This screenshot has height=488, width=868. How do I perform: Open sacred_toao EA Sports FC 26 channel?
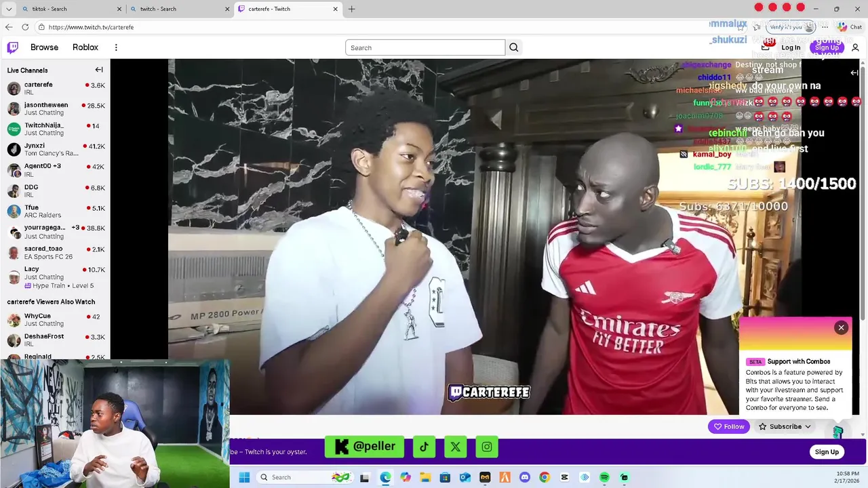pyautogui.click(x=55, y=252)
